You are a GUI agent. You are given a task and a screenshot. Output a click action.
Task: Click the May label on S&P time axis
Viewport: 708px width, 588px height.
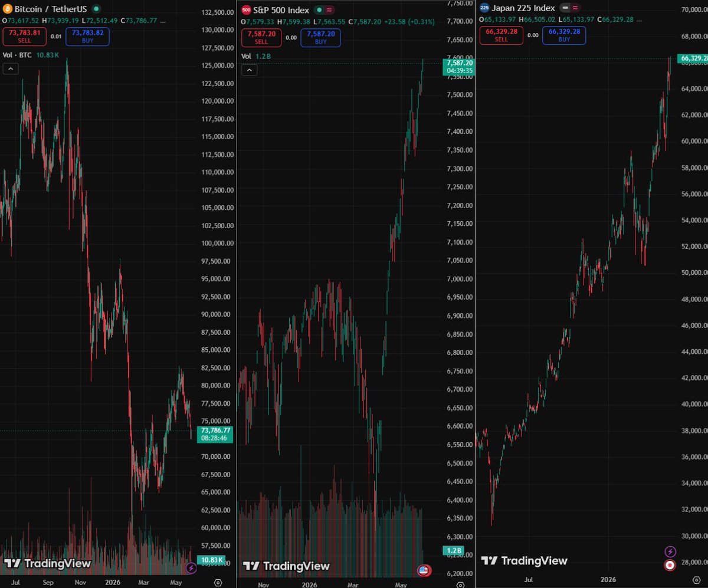coord(401,584)
